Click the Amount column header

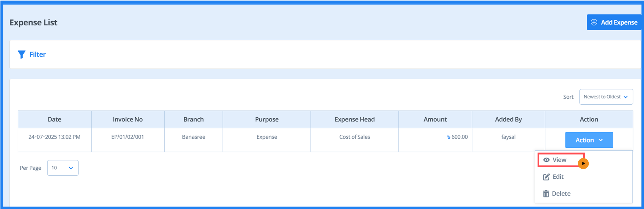pos(435,119)
